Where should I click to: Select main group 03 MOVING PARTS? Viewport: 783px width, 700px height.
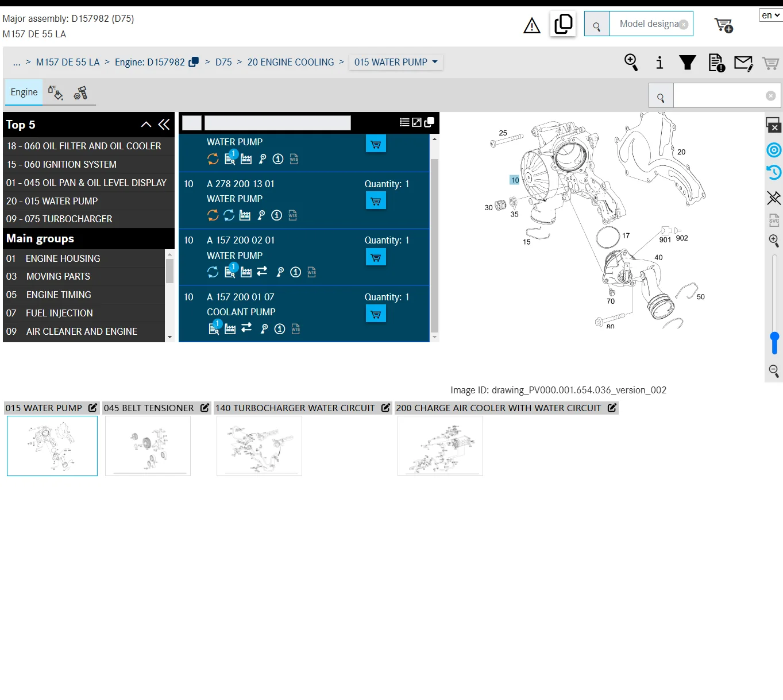84,276
